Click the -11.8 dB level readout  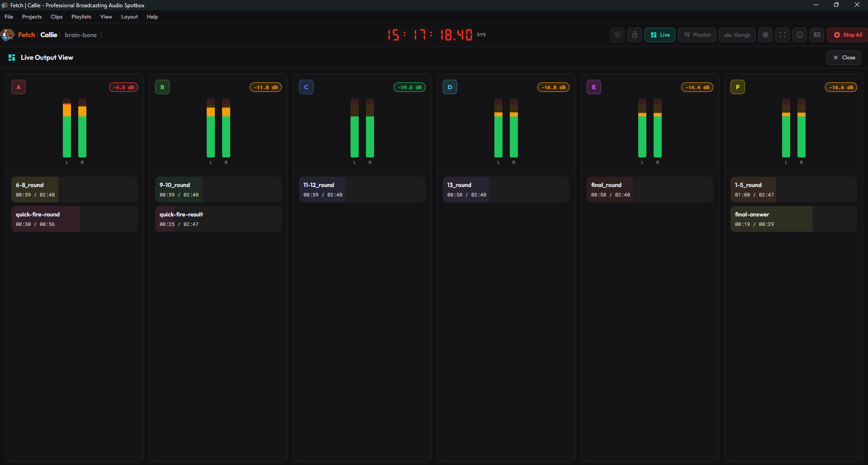click(266, 87)
